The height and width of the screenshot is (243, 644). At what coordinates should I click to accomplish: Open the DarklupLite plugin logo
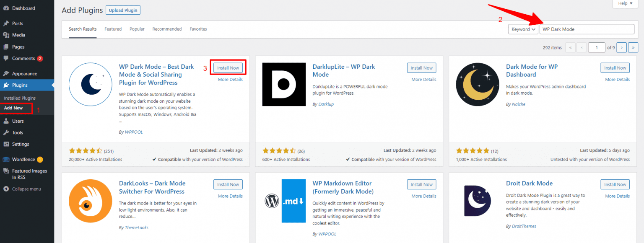(284, 85)
